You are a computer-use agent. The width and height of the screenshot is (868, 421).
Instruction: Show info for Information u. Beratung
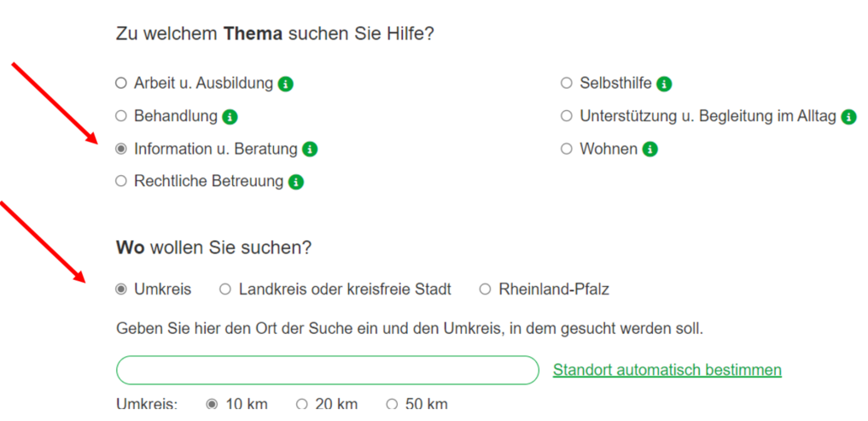coord(310,149)
